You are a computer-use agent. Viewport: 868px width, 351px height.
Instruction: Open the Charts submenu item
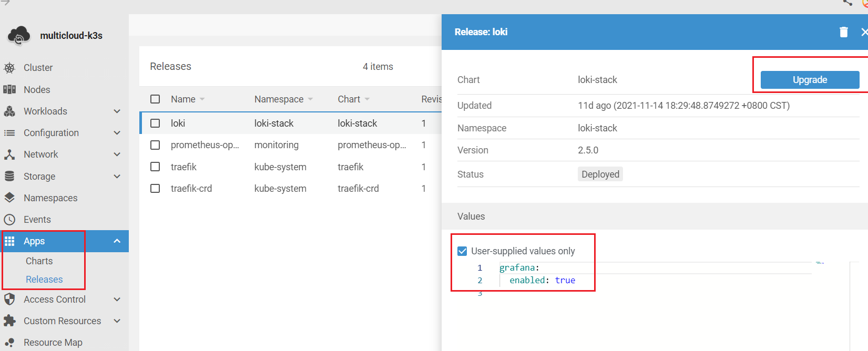point(39,261)
